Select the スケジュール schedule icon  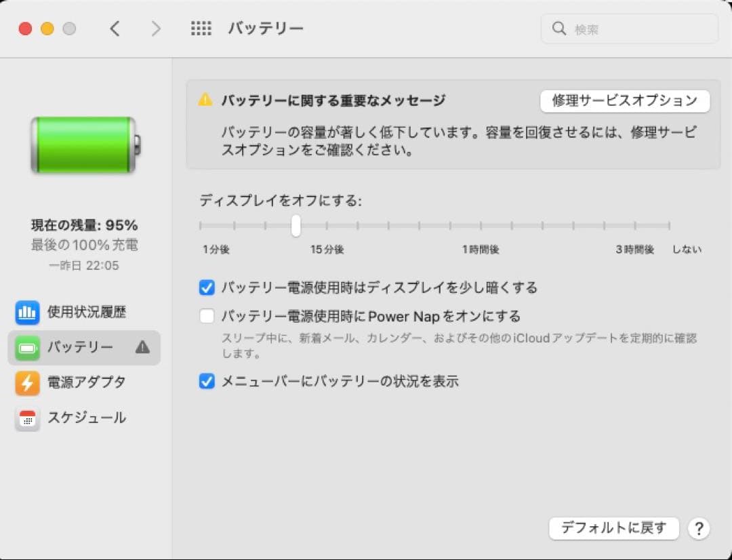[x=27, y=418]
